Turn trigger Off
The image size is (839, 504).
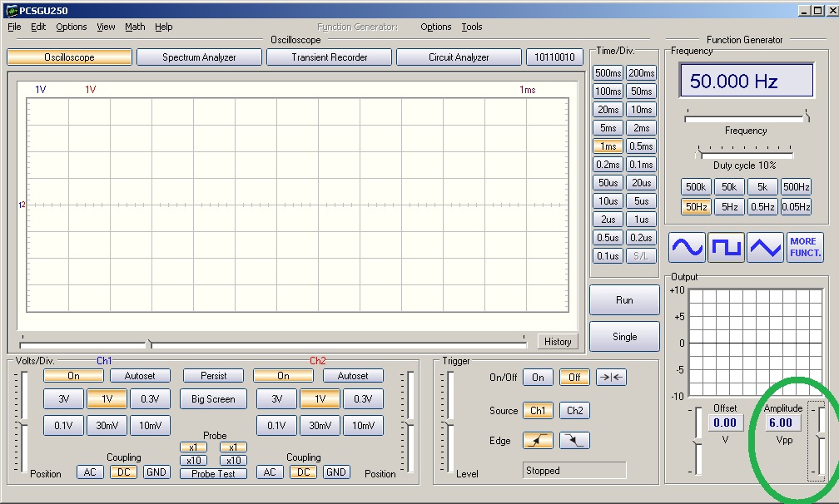coord(574,378)
